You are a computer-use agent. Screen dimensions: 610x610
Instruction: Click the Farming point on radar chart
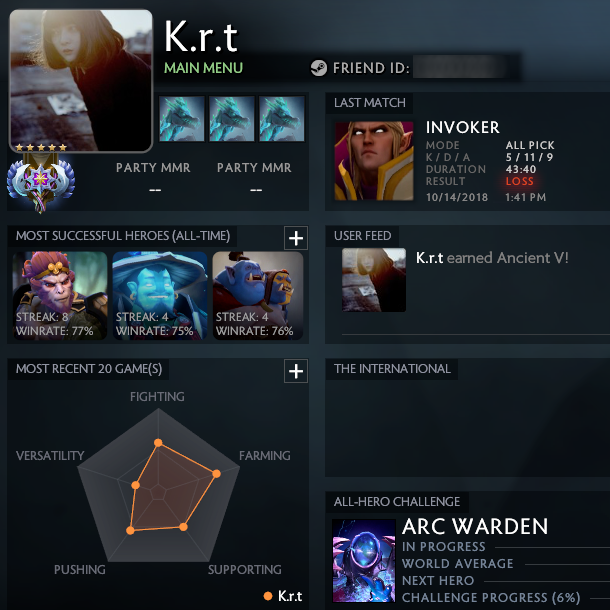pos(216,473)
